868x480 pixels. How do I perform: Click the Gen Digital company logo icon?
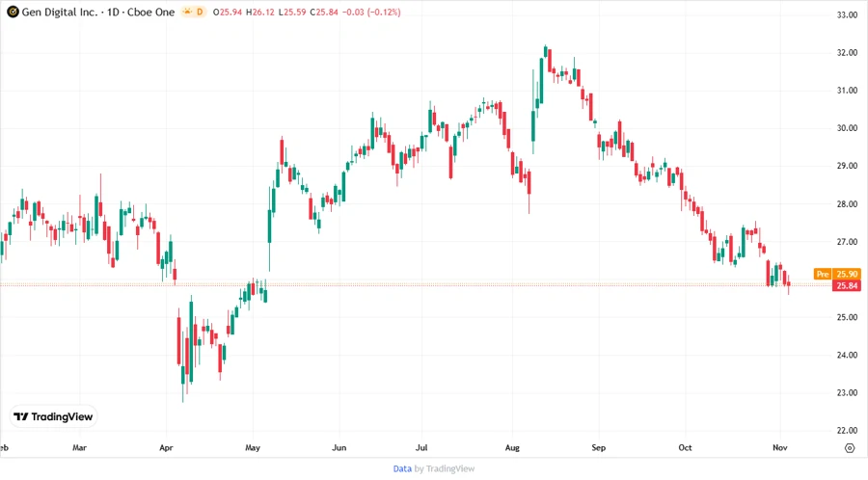tap(13, 13)
